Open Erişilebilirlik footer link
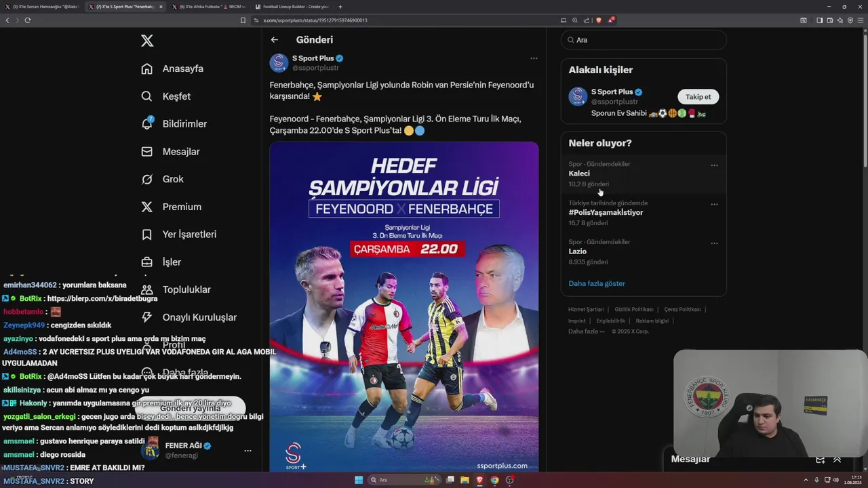Screen dimensions: 868x488 (x=611, y=321)
